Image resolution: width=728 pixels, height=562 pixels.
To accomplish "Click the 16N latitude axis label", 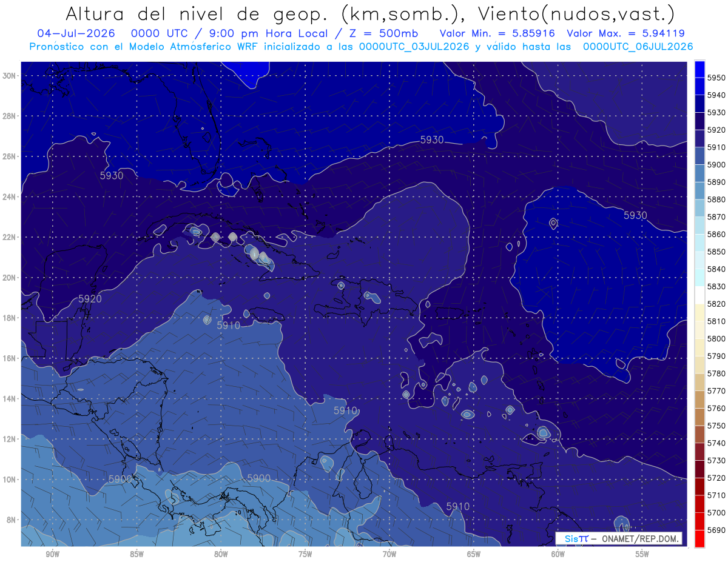I will coord(8,358).
